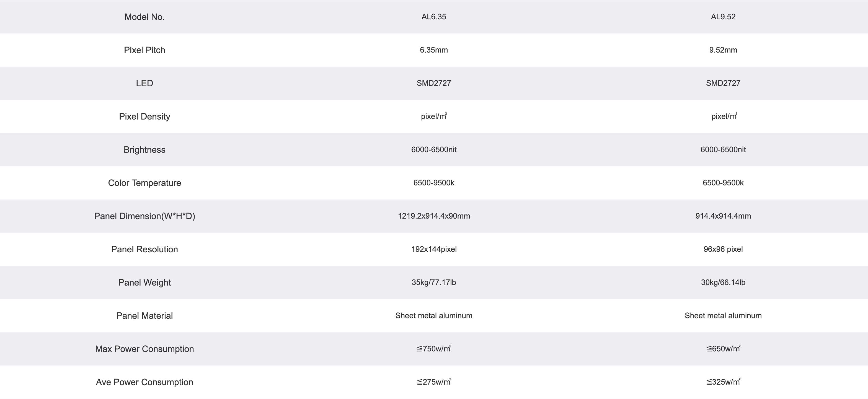Select the 1219.2x914.4x90mm panel dimension
868x399 pixels.
(434, 216)
